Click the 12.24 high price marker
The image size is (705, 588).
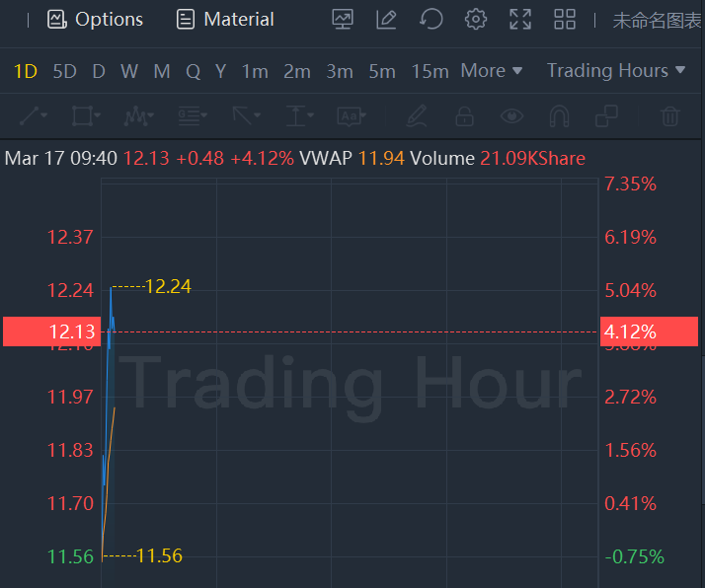pos(167,287)
